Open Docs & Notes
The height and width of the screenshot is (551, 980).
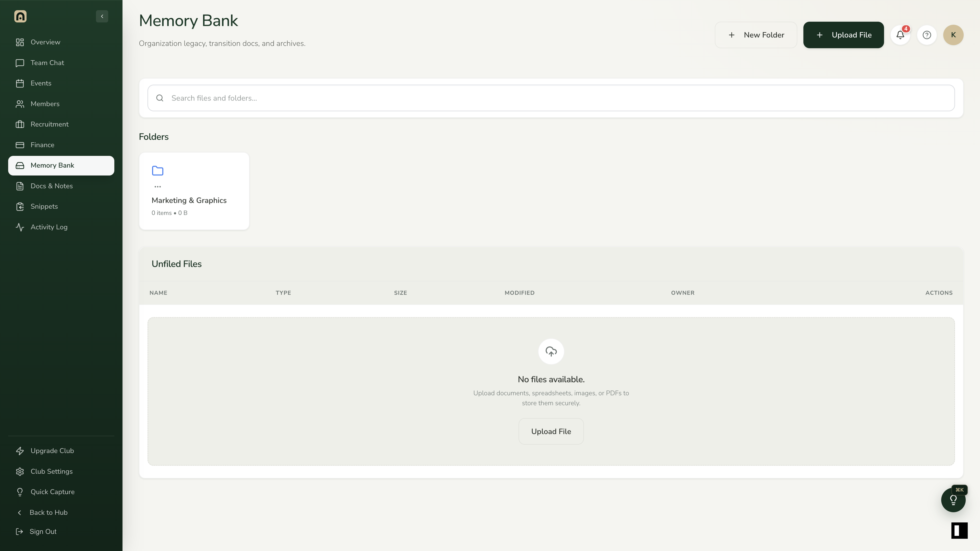[61, 186]
